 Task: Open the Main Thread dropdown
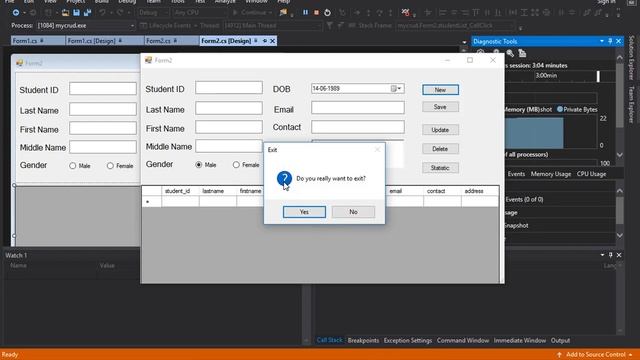tap(320, 26)
